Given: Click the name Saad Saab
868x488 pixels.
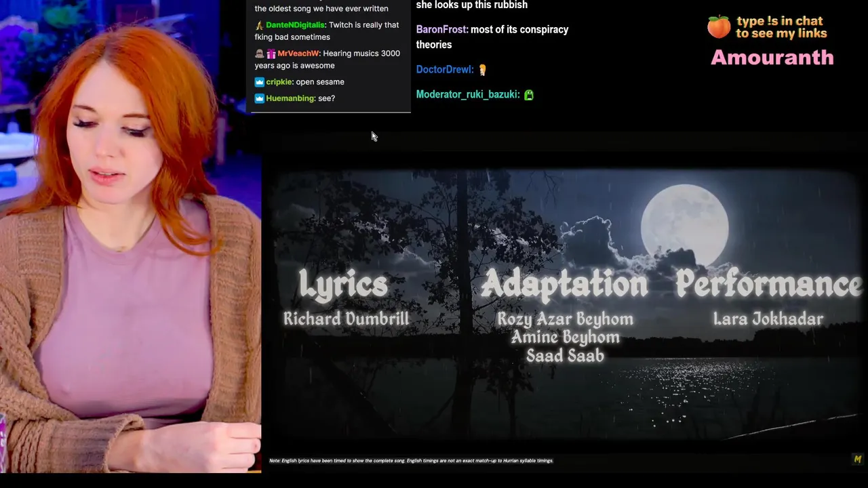Looking at the screenshot, I should point(565,355).
